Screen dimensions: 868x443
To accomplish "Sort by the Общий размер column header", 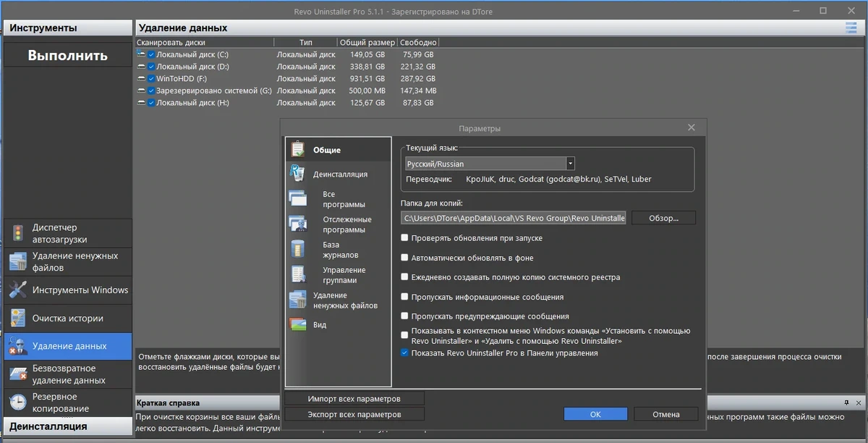I will [x=367, y=43].
